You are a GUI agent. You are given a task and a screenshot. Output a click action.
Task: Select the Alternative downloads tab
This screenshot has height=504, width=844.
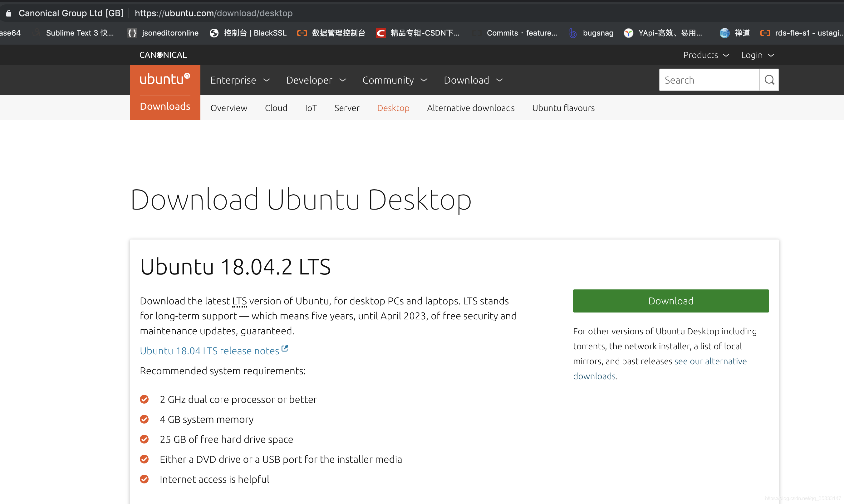tap(470, 108)
